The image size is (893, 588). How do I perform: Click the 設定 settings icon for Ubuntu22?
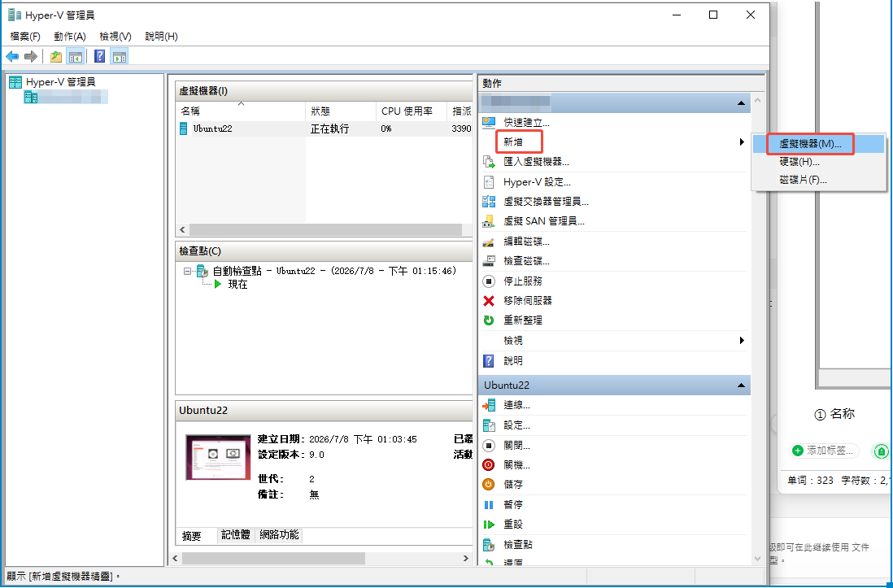click(x=489, y=425)
